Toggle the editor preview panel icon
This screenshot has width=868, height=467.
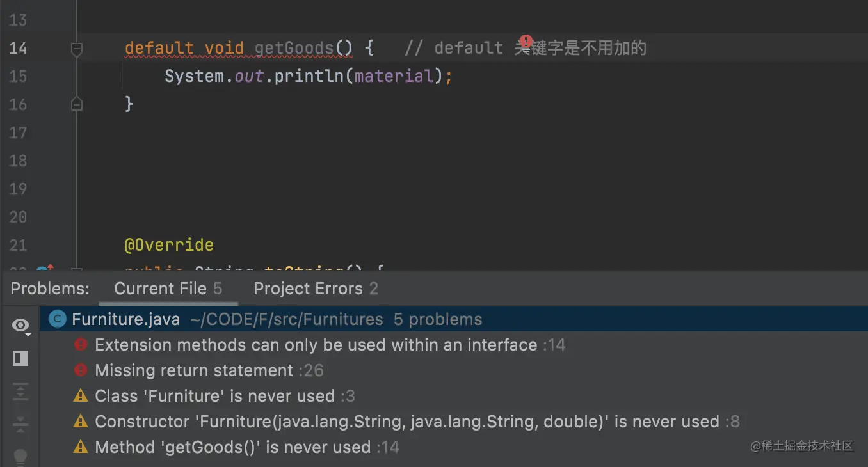20,358
